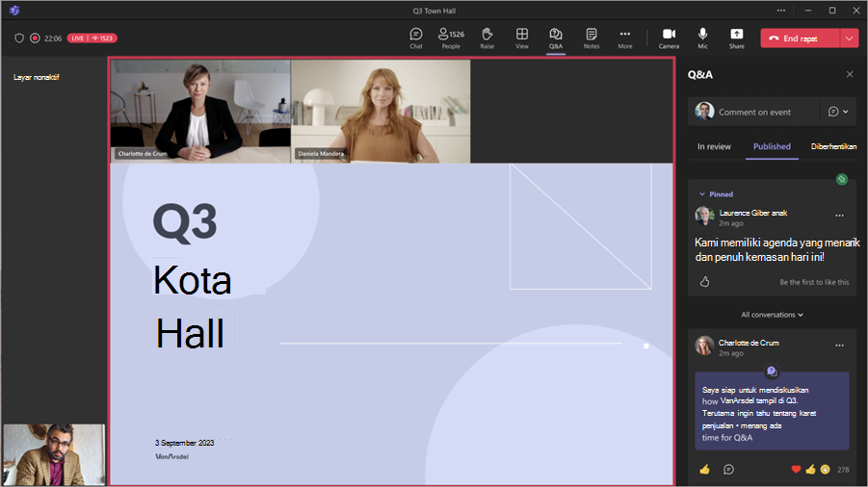Click the shield security icon
Screen dimensions: 868x487
point(19,38)
